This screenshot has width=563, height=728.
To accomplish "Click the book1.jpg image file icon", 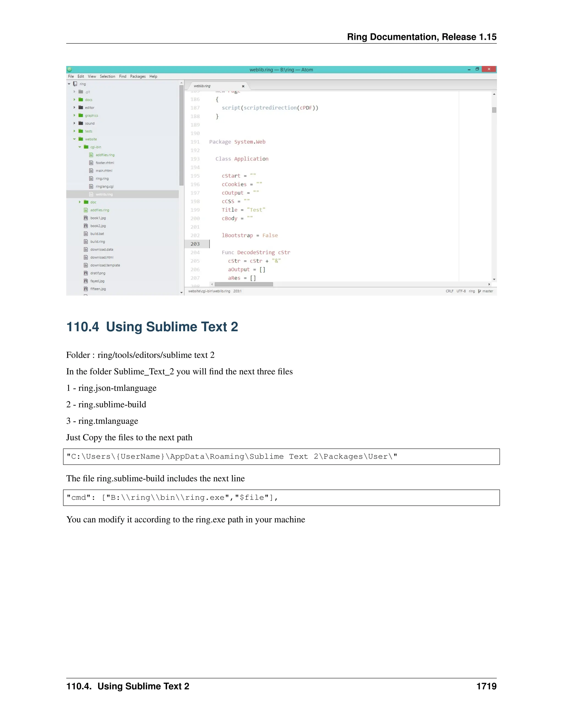I will coord(86,218).
